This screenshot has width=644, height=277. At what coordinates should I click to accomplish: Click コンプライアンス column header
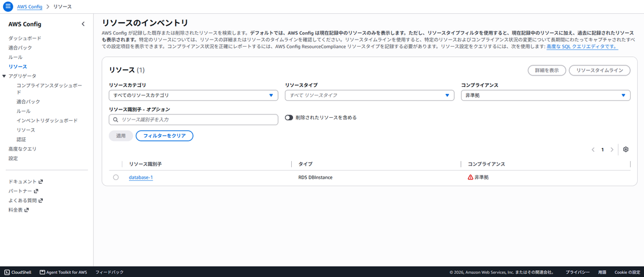(486, 164)
